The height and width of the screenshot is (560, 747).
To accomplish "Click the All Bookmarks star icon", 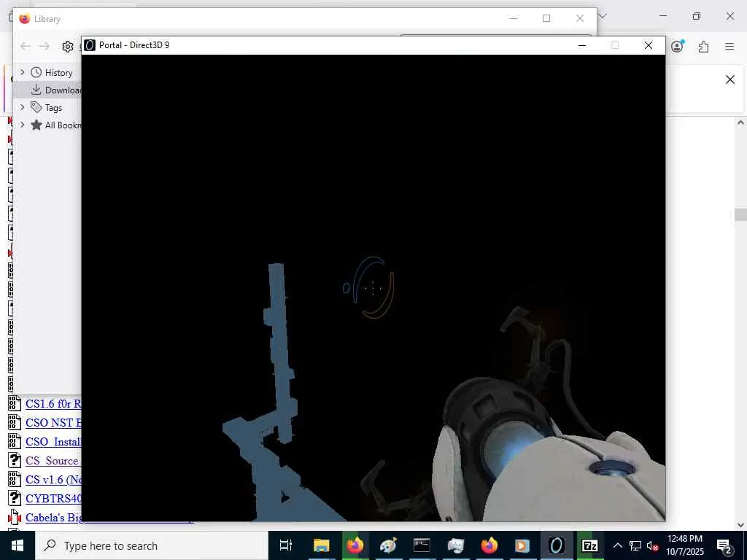I will [x=36, y=125].
